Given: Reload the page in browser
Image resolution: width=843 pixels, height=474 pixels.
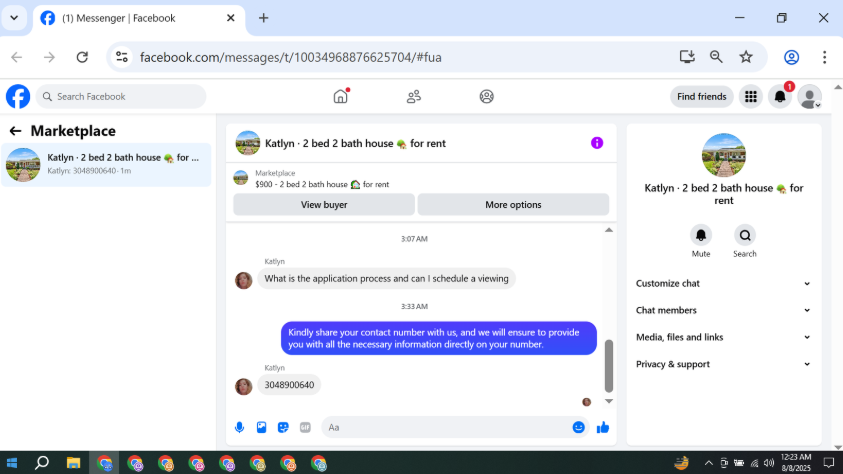Looking at the screenshot, I should click(x=82, y=57).
